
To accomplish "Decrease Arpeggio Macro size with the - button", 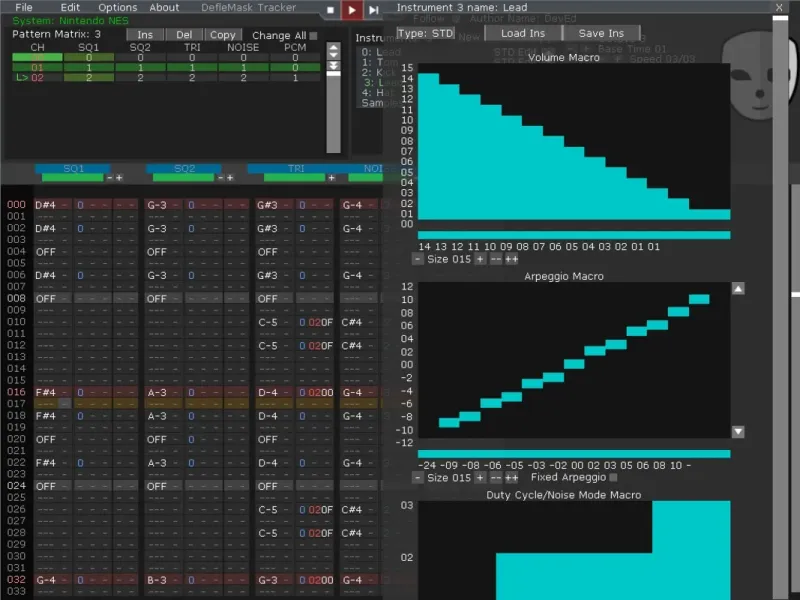I will 417,478.
